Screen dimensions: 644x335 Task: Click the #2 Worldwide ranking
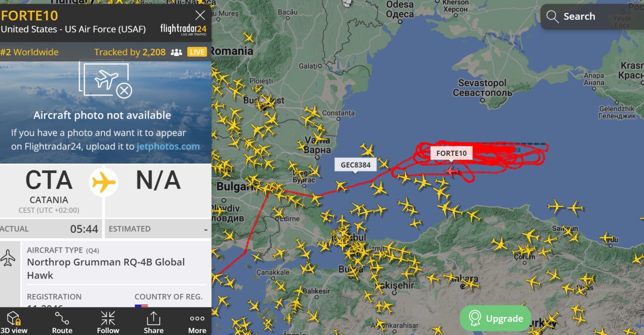click(29, 52)
